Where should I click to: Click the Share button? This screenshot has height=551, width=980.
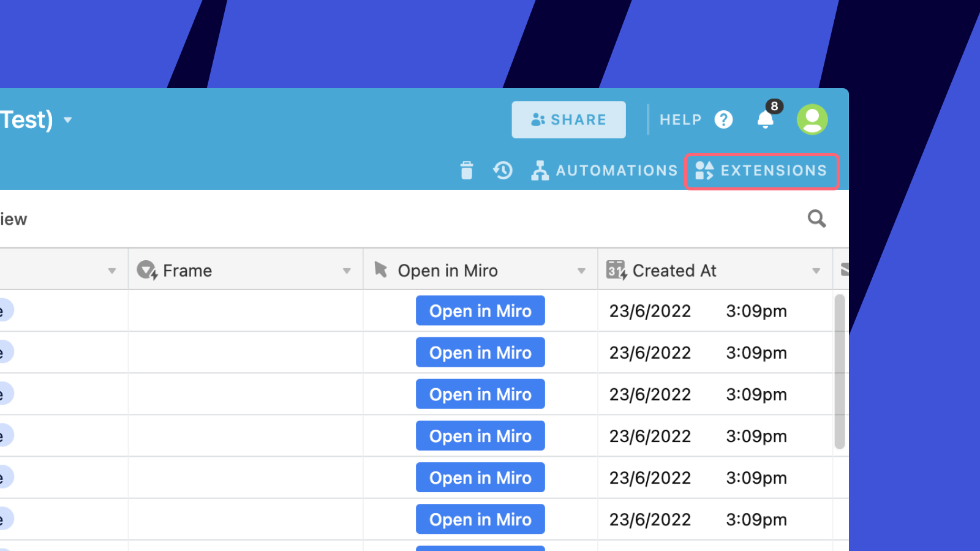(x=568, y=119)
